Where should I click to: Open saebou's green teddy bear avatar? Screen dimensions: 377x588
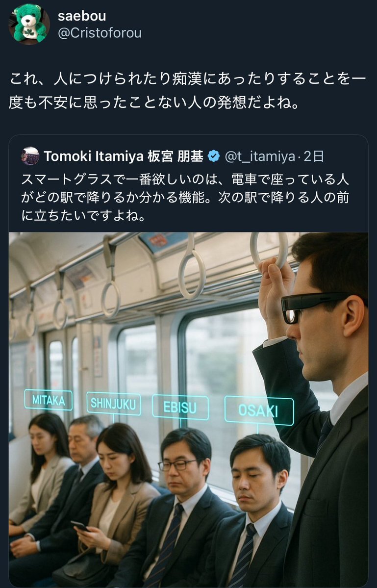coord(29,25)
